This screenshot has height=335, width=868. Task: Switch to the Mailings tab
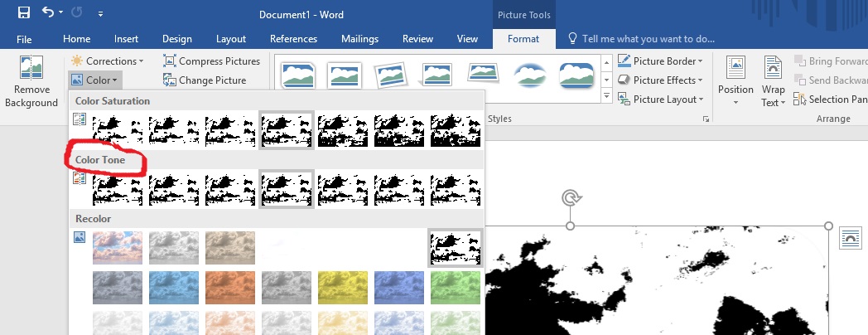coord(359,39)
